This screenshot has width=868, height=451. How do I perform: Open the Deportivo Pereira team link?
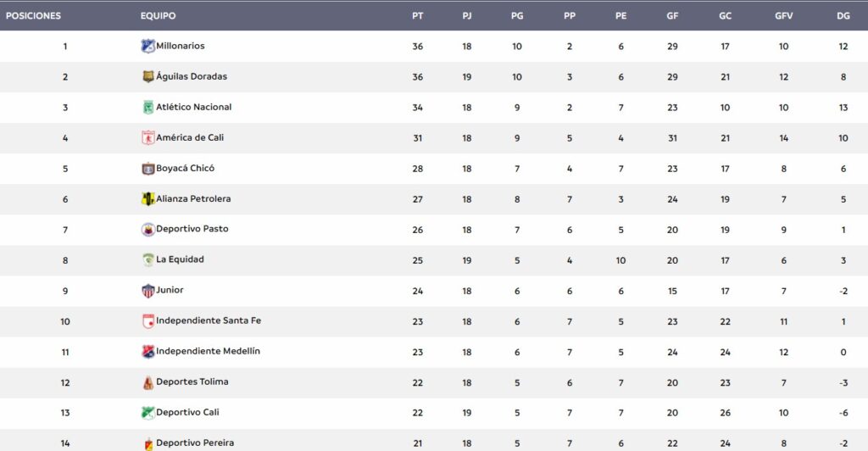click(195, 443)
